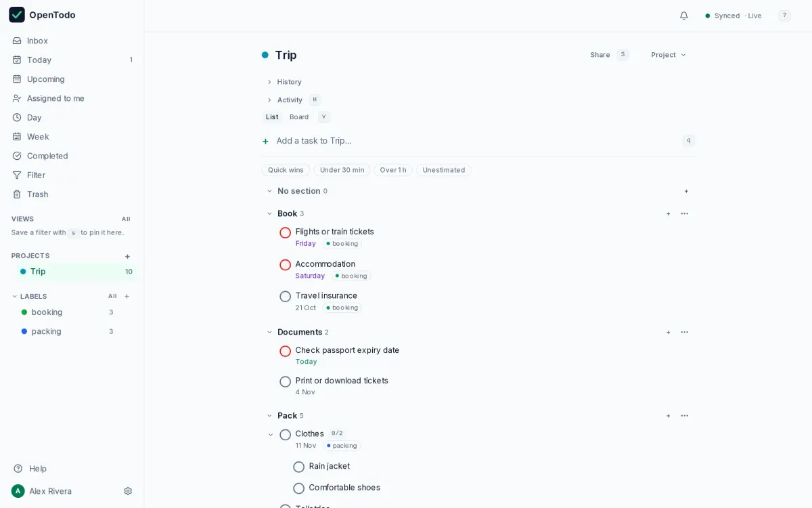Click the OpenTodo logo icon
The width and height of the screenshot is (812, 508).
(17, 15)
